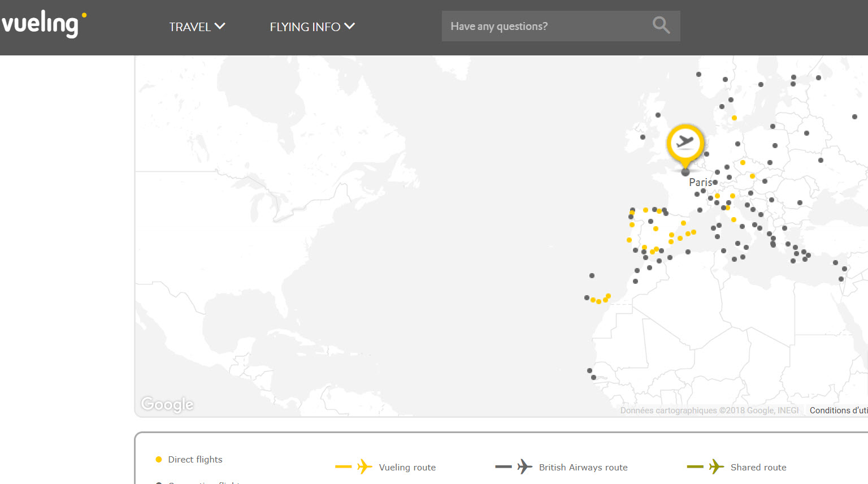Click the olive Shared route plane icon
868x484 pixels.
point(716,467)
